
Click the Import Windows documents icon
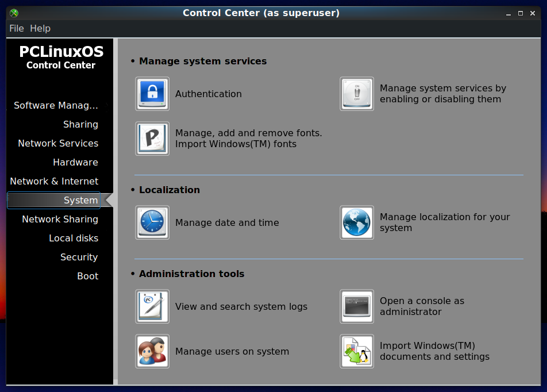click(x=356, y=351)
